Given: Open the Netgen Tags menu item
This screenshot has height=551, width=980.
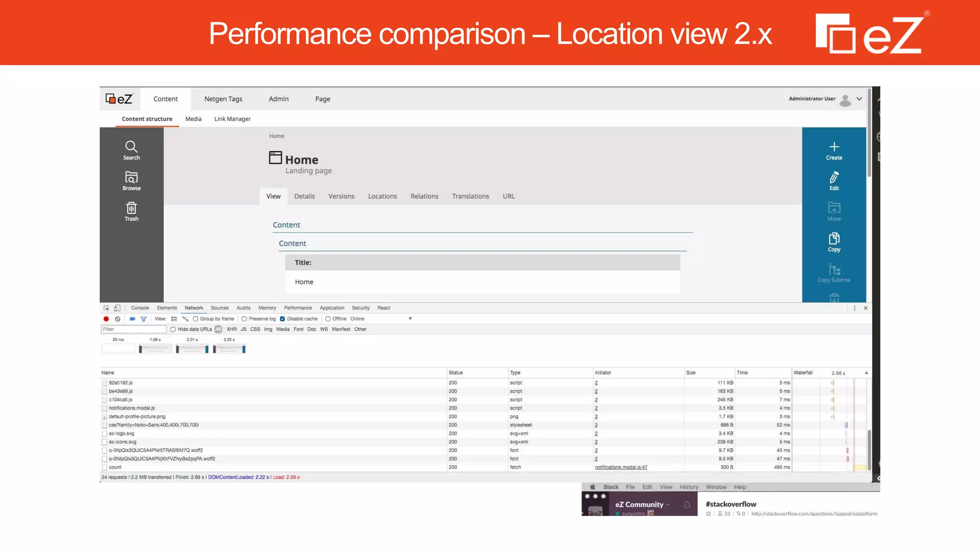Looking at the screenshot, I should pos(223,99).
